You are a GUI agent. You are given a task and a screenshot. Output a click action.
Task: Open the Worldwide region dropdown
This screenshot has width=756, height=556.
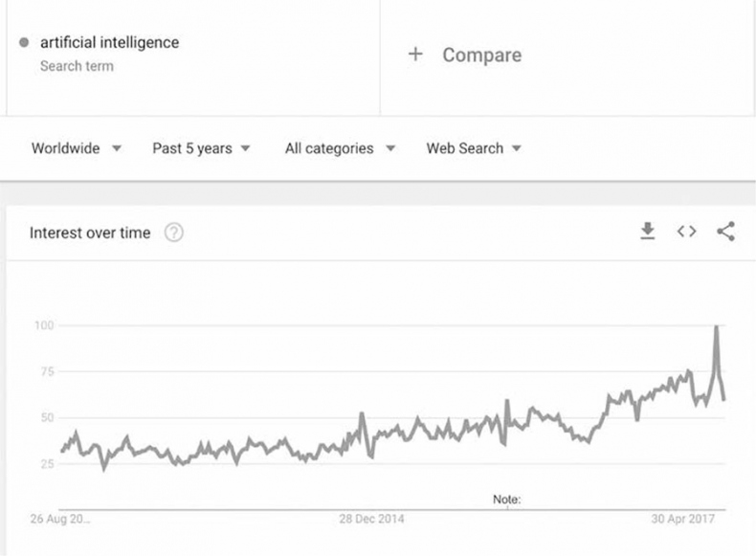coord(77,148)
